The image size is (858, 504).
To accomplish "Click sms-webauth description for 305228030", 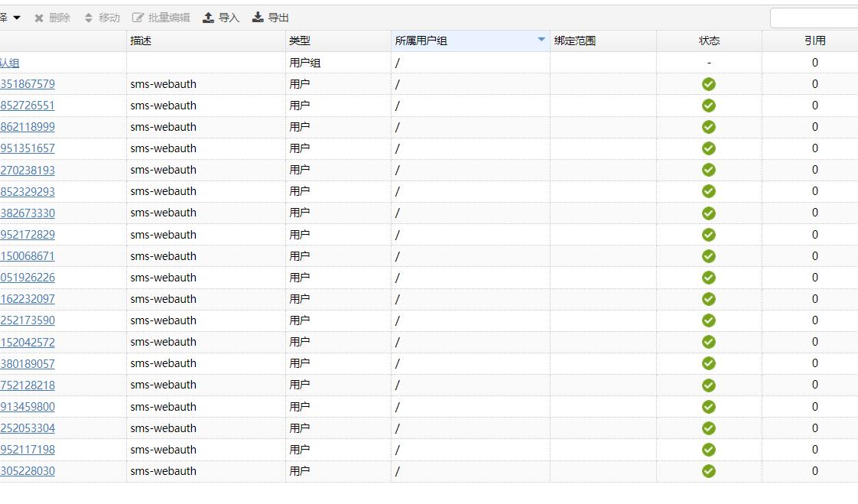I will [x=163, y=470].
